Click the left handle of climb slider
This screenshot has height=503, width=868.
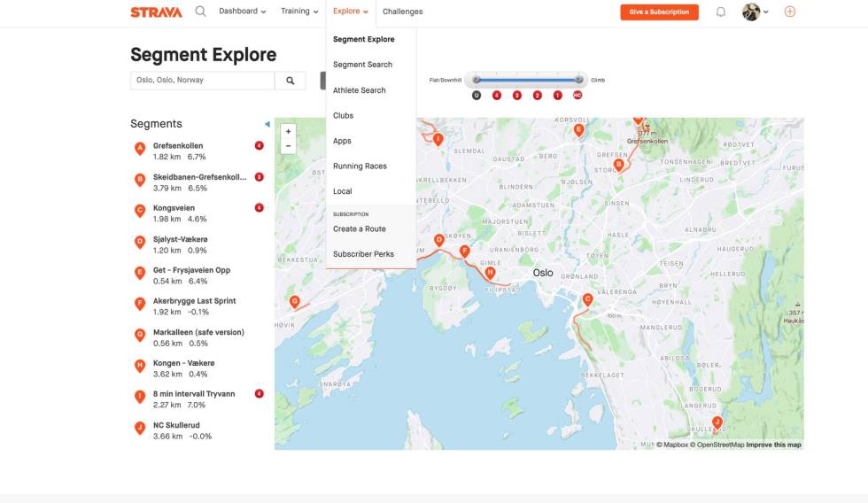[477, 80]
